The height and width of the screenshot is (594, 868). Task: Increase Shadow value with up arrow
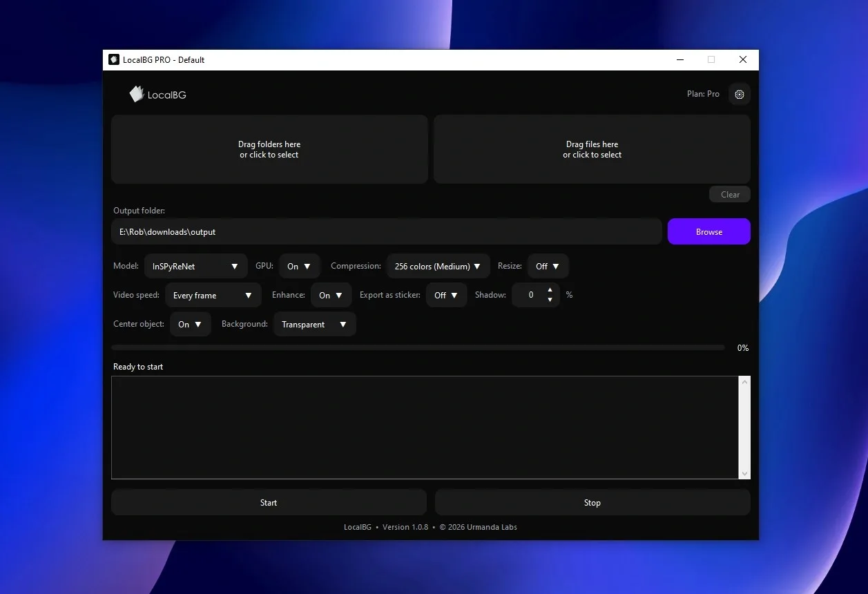click(550, 290)
